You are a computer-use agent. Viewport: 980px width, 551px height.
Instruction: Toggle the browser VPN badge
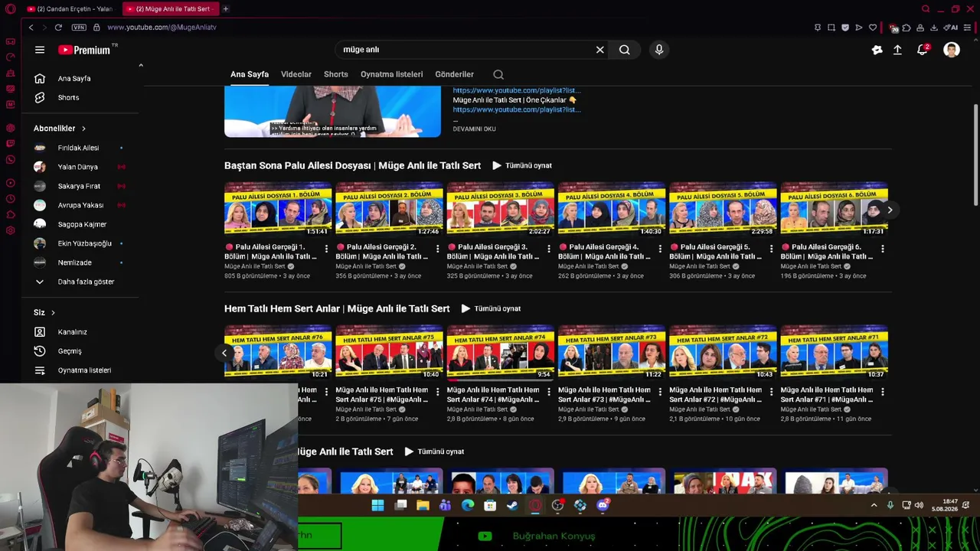click(x=79, y=28)
